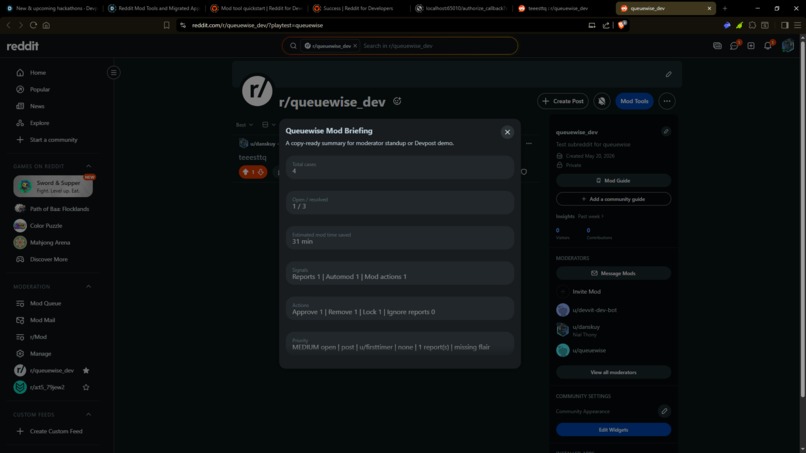Upvote the teeesttq post
This screenshot has width=806, height=453.
245,172
